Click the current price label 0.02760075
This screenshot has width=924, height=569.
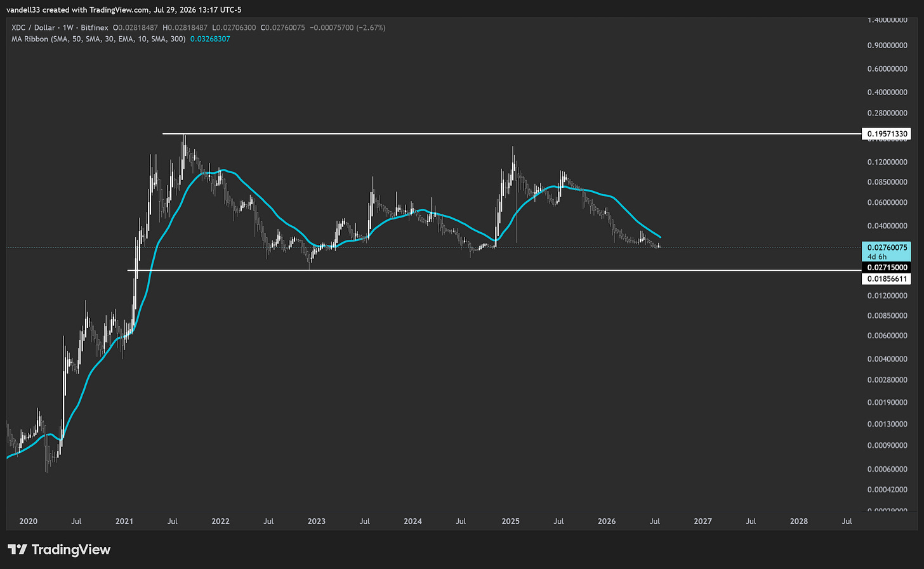click(x=887, y=247)
